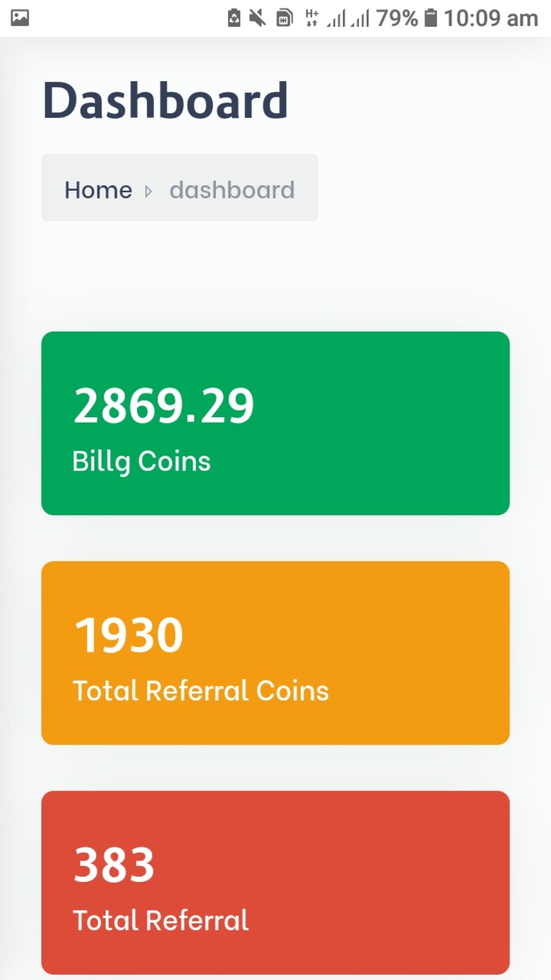Click the 1930 referral coins value
The width and height of the screenshot is (551, 980).
click(129, 635)
